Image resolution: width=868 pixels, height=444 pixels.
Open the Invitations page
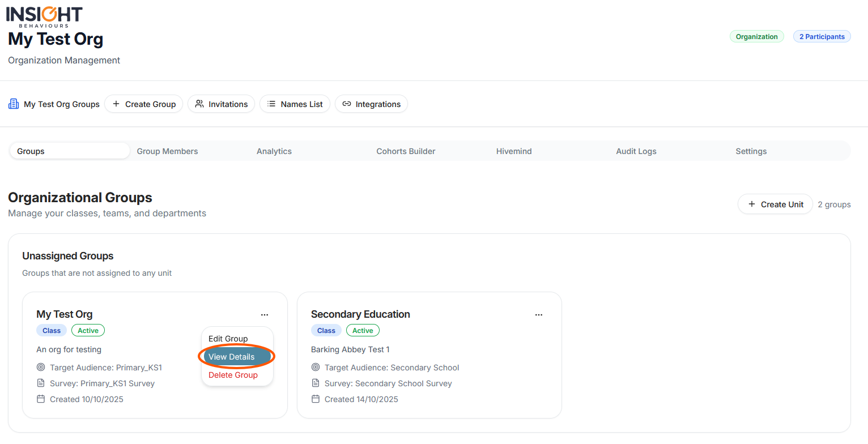222,104
